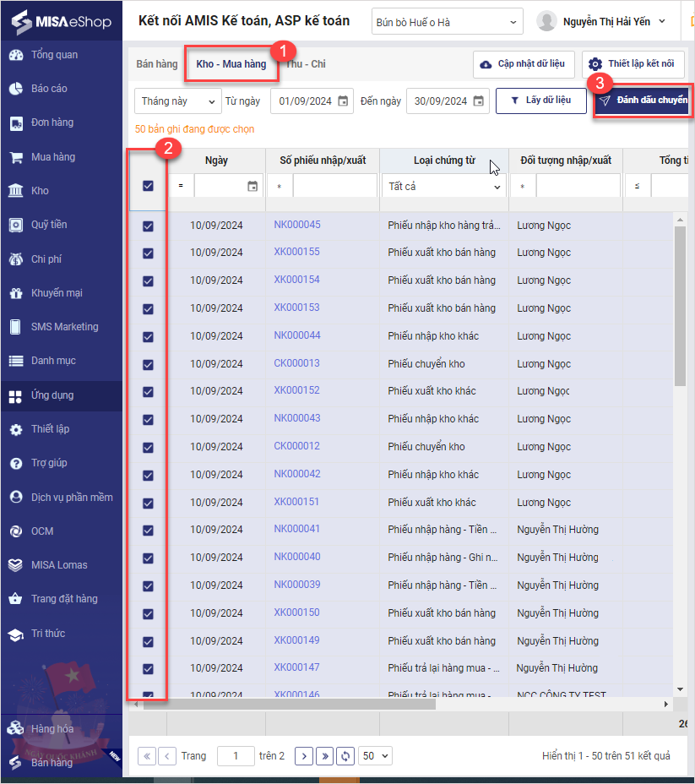Toggle the select-all header checkbox
The height and width of the screenshot is (784, 695).
(148, 186)
